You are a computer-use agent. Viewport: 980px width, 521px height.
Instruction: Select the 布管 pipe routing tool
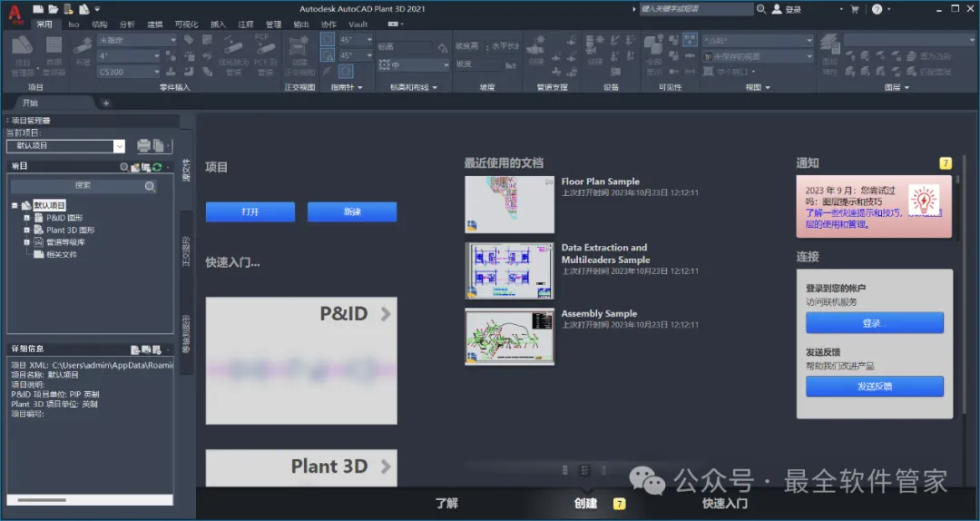point(83,50)
